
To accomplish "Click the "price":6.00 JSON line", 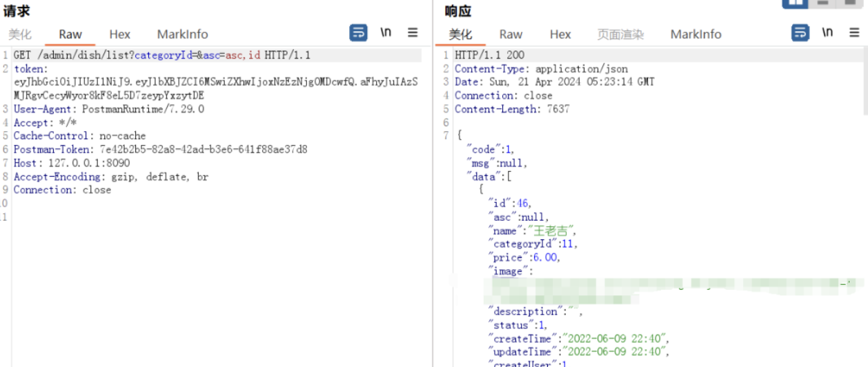I will pos(524,257).
